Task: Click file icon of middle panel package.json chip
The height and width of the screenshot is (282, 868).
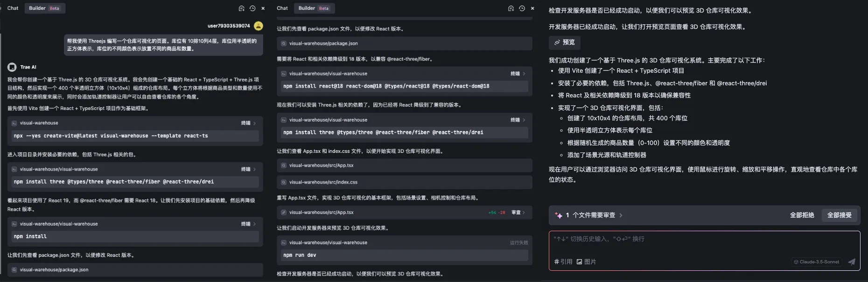Action: [x=284, y=43]
